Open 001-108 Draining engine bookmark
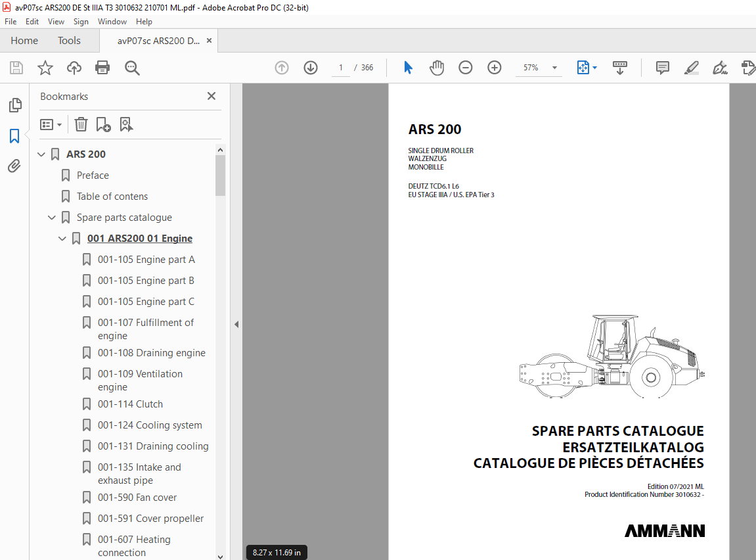The width and height of the screenshot is (756, 560). [x=151, y=353]
